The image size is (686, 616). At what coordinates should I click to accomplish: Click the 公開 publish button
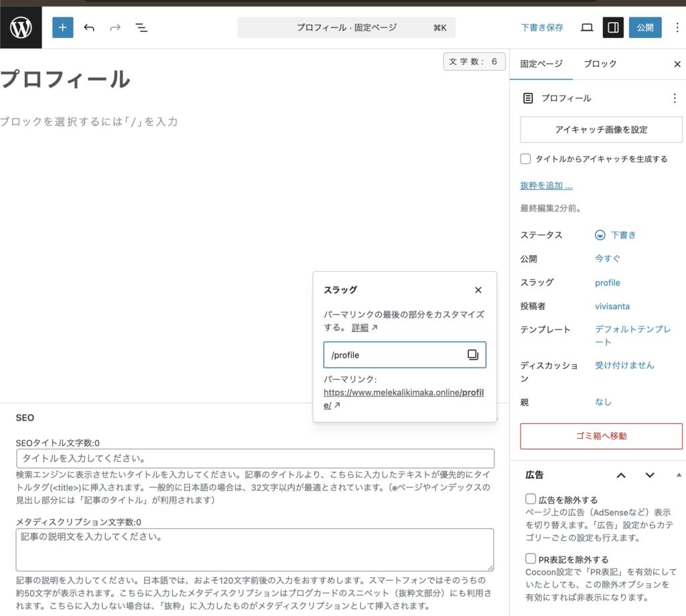pyautogui.click(x=644, y=27)
